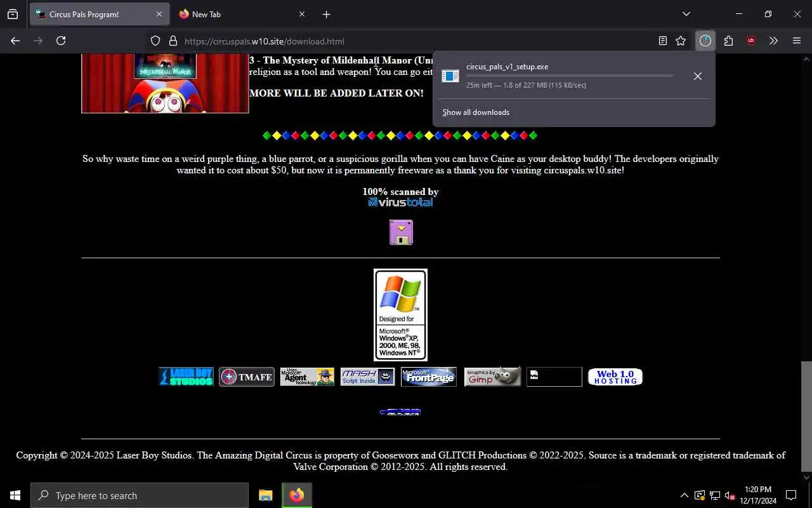Show hidden system tray icons
Image resolution: width=812 pixels, height=508 pixels.
684,495
